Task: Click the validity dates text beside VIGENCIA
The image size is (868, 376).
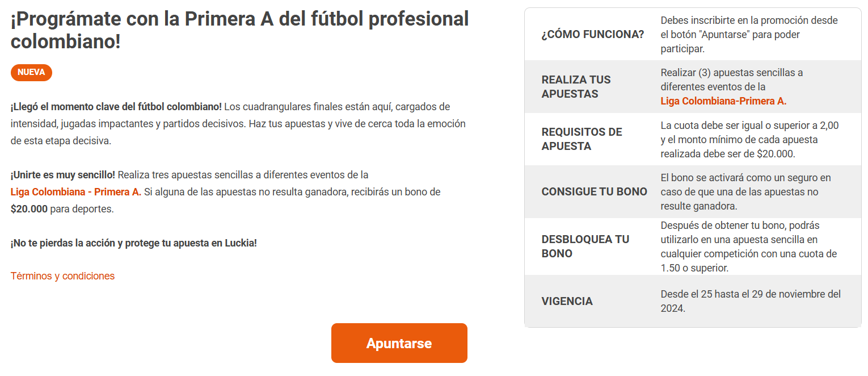Action: pyautogui.click(x=750, y=301)
